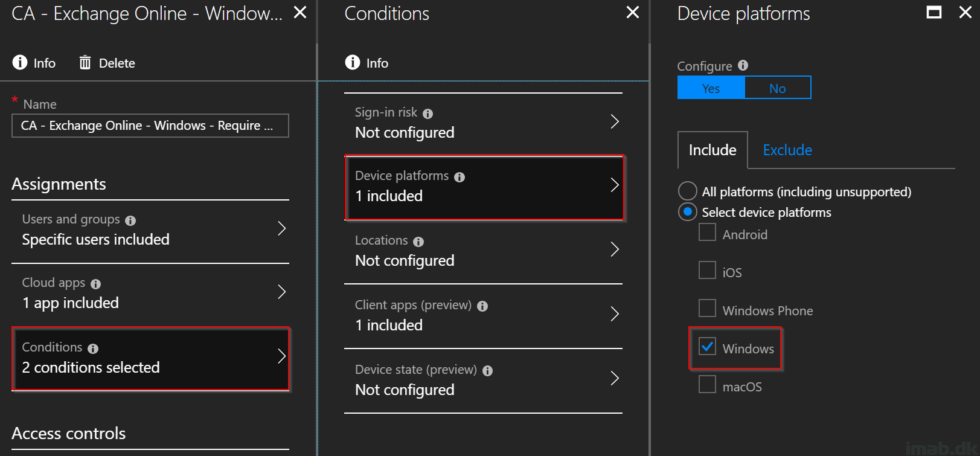This screenshot has width=980, height=456.
Task: Expand Client apps (preview) chevron
Action: coord(615,314)
